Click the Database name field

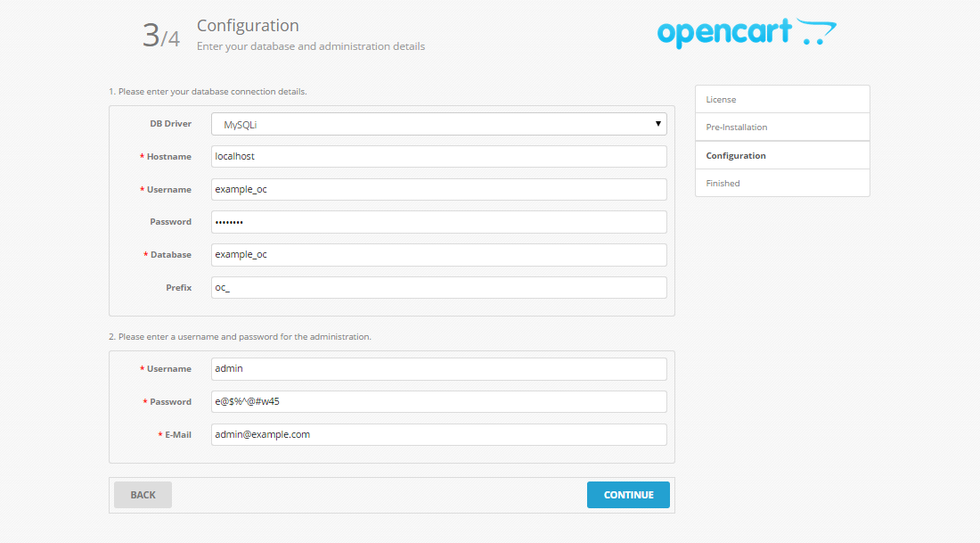point(438,254)
